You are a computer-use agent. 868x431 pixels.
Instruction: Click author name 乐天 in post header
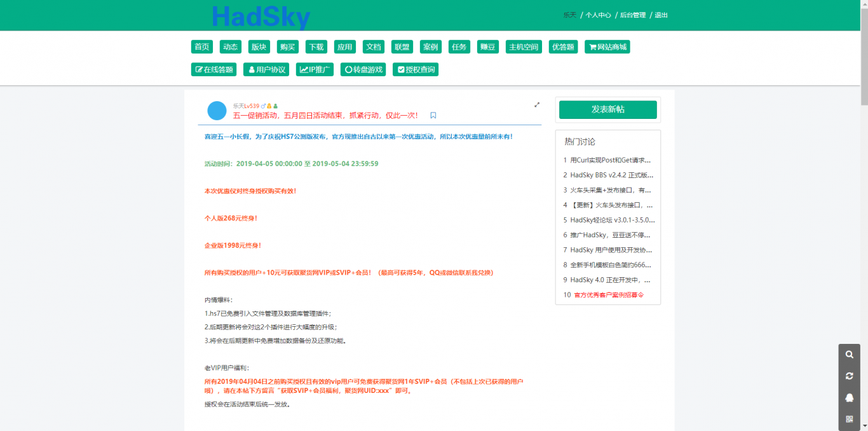pyautogui.click(x=238, y=106)
